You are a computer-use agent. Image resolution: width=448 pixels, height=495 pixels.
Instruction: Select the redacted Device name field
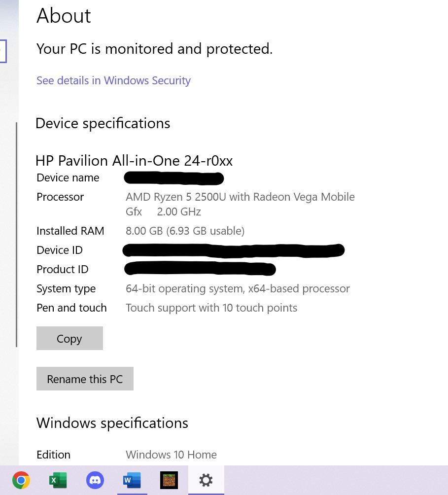pos(173,178)
